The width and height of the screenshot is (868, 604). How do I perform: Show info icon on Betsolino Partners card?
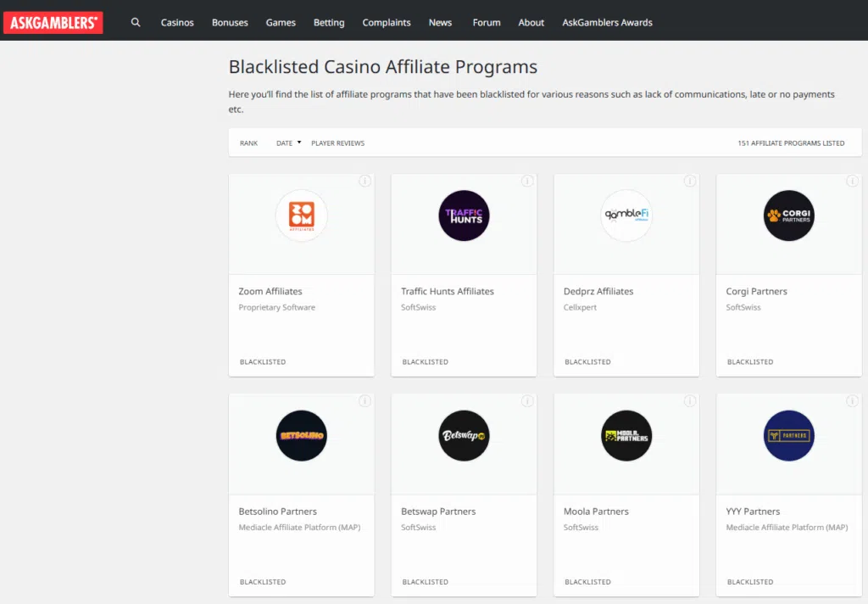(x=364, y=401)
